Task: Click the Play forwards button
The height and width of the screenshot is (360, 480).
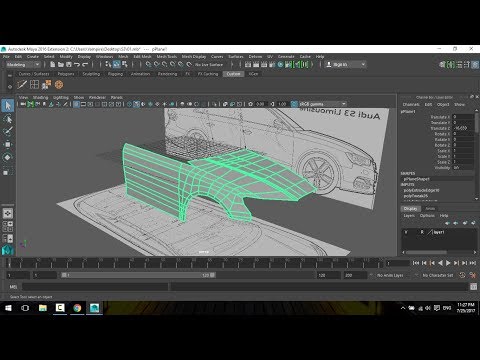Action: tap(448, 263)
